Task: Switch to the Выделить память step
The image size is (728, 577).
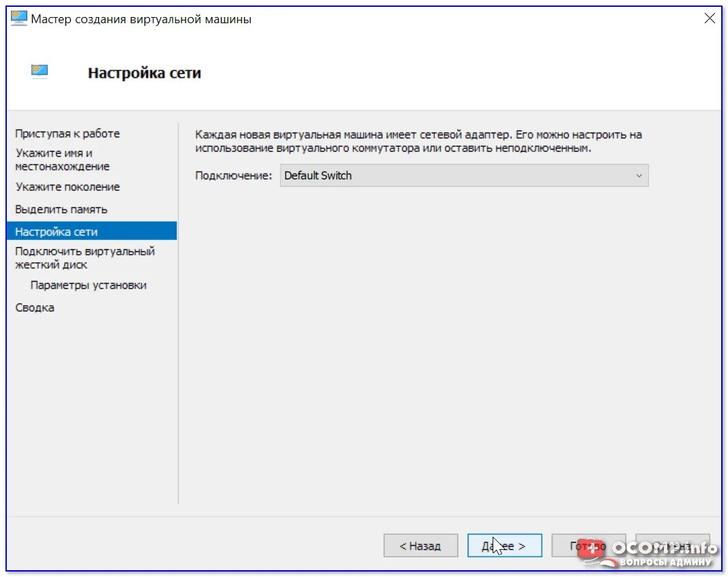Action: coord(61,209)
